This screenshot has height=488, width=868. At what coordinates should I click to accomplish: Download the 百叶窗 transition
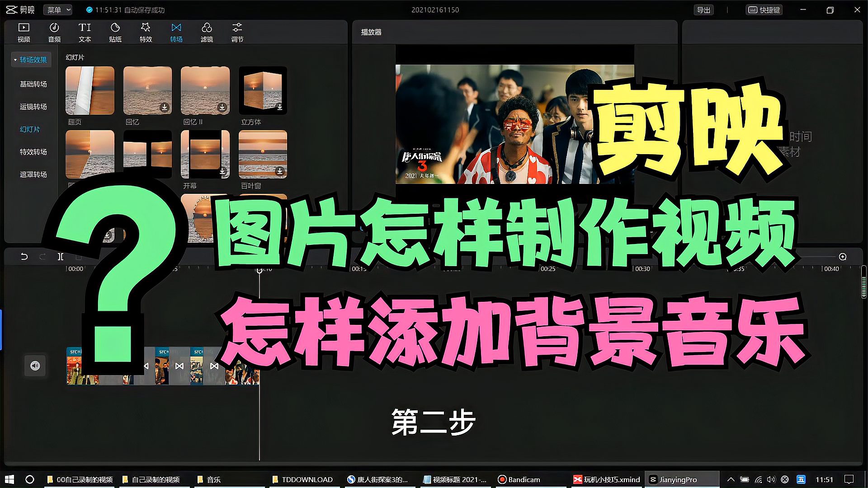pyautogui.click(x=280, y=171)
